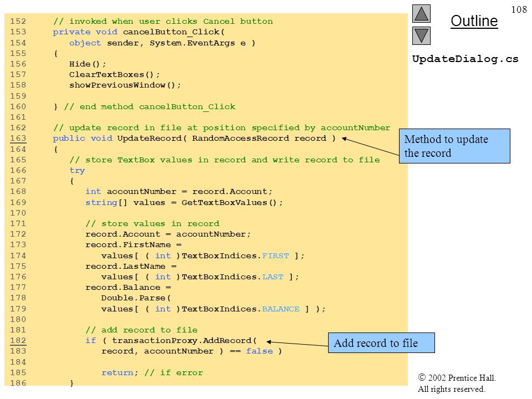
Task: Click underlined line number 163
Action: [18, 139]
